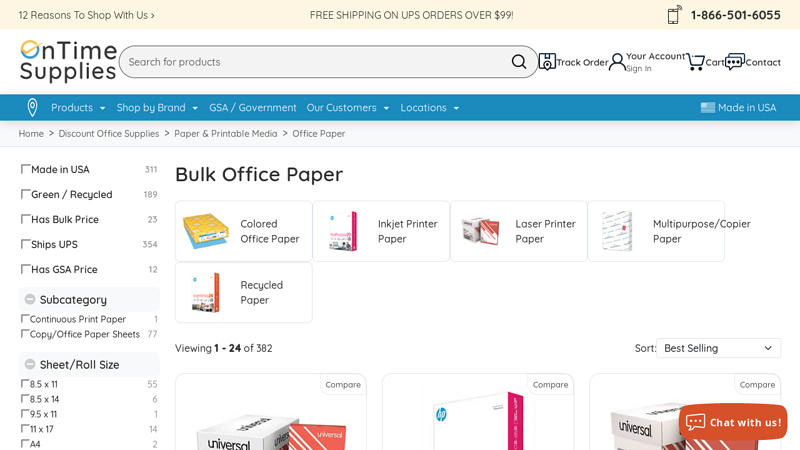
Task: Open the Colored Office Paper thumbnail
Action: [206, 231]
